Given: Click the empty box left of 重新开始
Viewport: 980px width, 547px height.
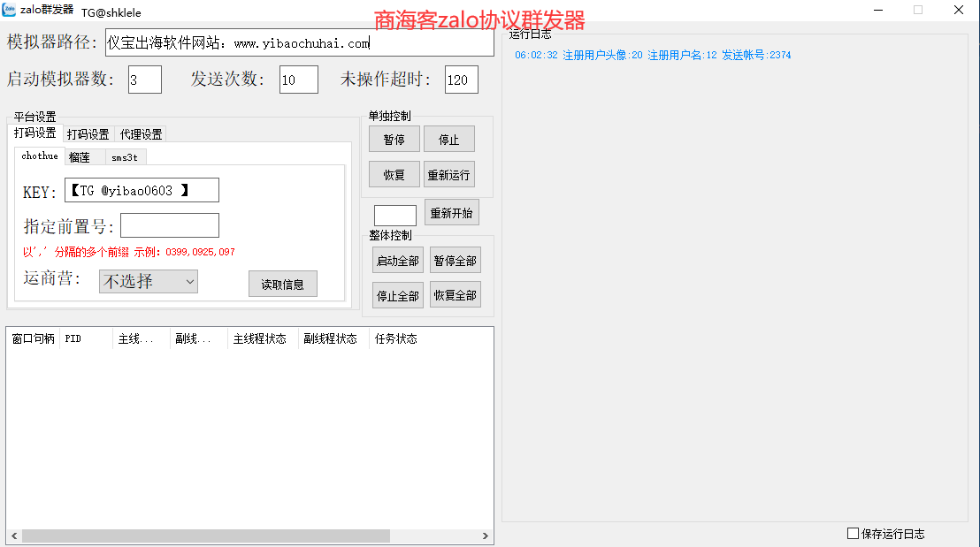Looking at the screenshot, I should coord(395,216).
